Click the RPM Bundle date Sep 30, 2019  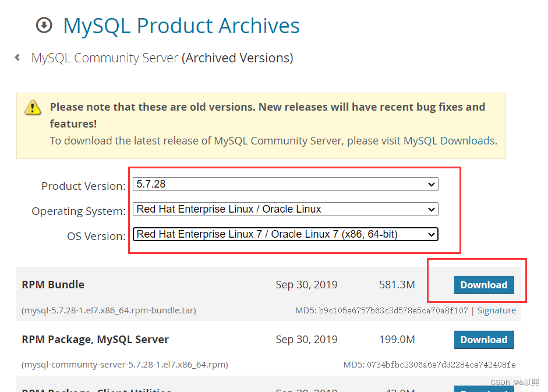306,285
